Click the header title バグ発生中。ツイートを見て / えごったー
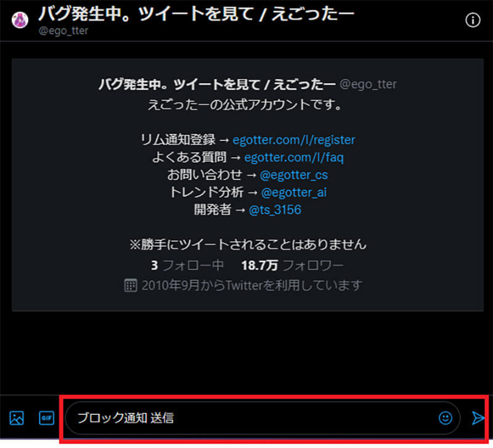The image size is (493, 448). pos(196,14)
